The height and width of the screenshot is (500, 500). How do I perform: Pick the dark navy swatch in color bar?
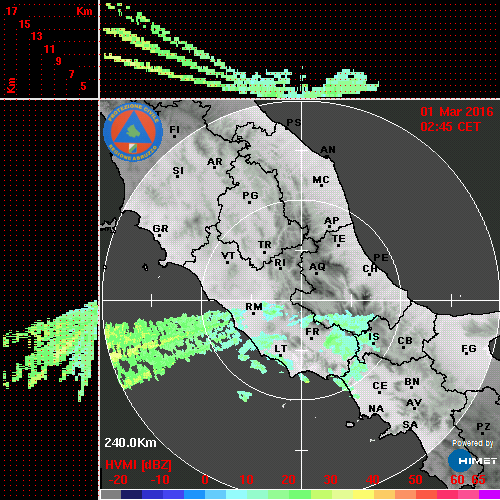coord(131,495)
